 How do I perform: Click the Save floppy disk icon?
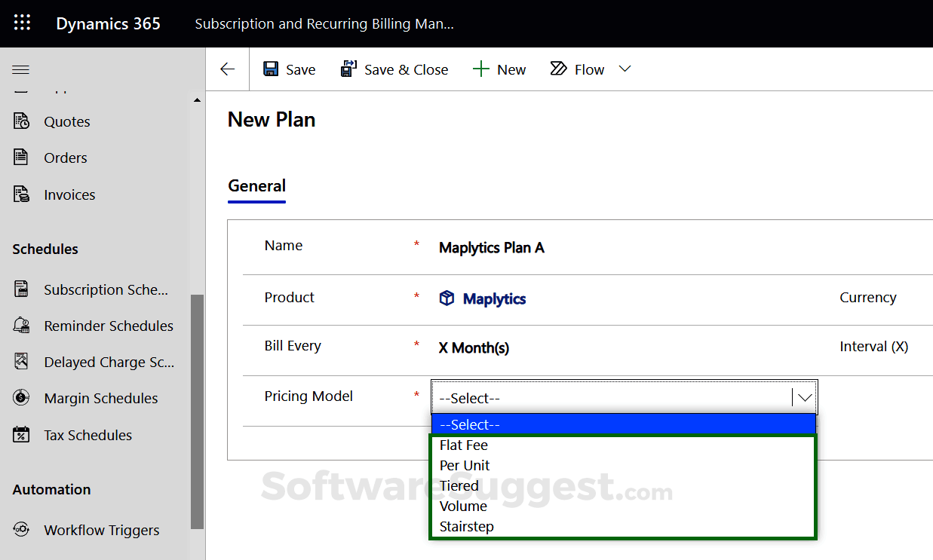[x=271, y=69]
